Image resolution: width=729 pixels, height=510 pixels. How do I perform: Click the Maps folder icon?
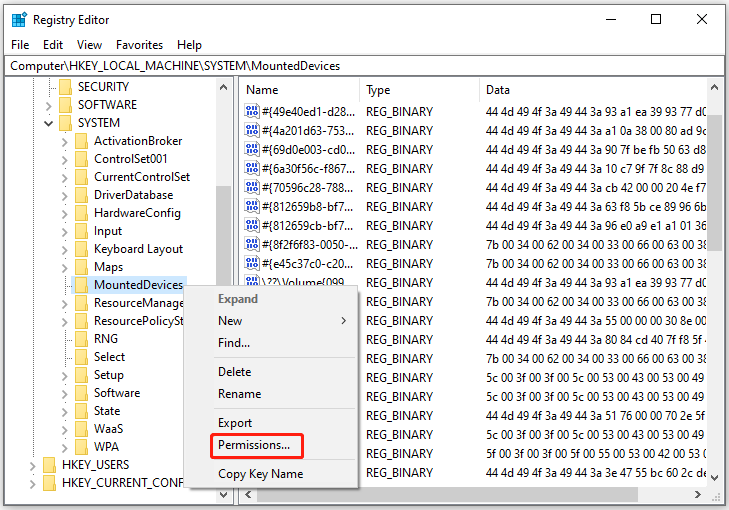tap(81, 267)
